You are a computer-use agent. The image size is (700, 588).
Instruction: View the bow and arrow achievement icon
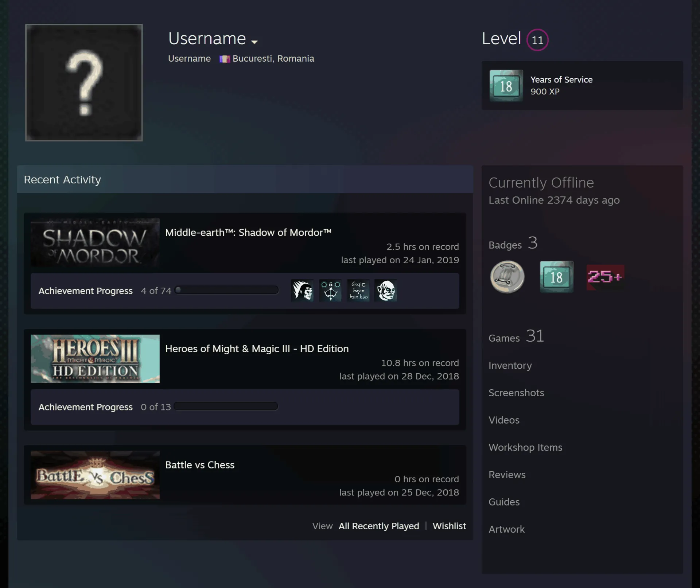[x=330, y=291]
